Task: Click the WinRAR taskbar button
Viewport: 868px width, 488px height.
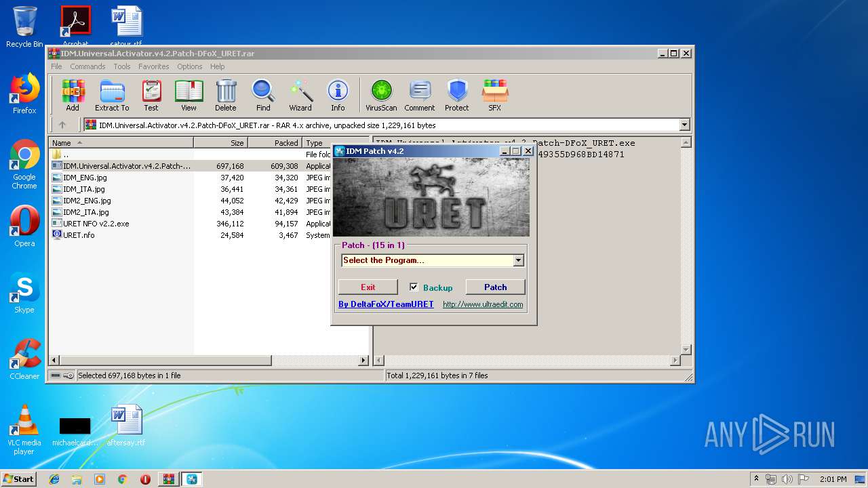Action: click(168, 479)
